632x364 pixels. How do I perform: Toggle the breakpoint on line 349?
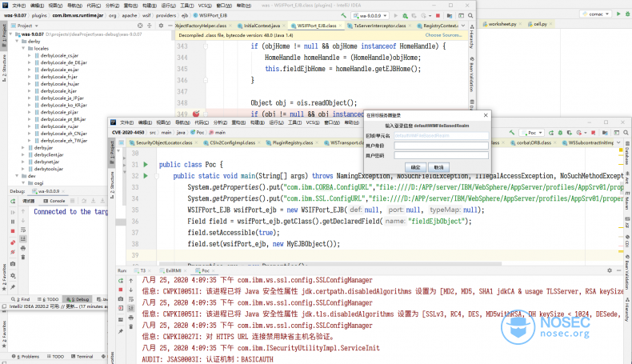coord(196,114)
